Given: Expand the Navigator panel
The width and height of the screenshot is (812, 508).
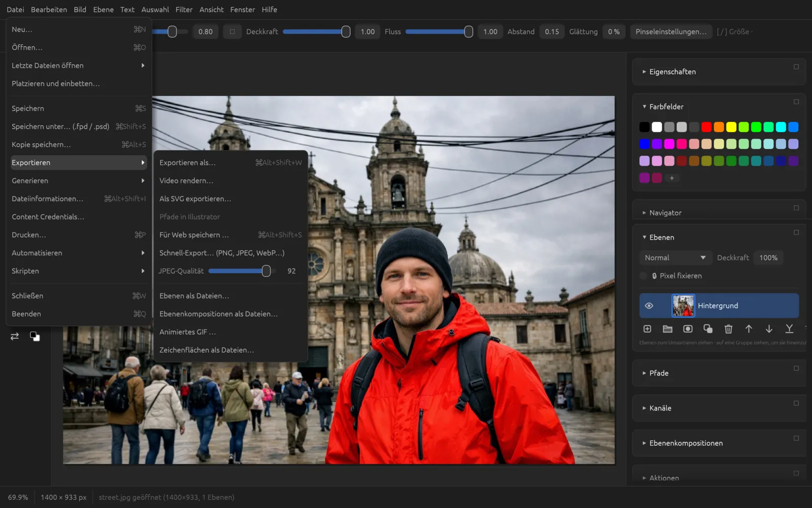Looking at the screenshot, I should point(644,213).
